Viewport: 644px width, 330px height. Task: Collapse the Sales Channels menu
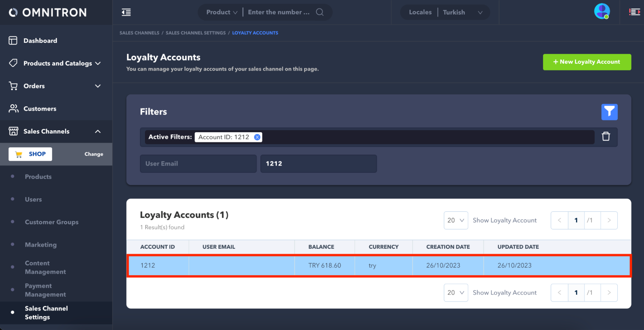(x=98, y=131)
